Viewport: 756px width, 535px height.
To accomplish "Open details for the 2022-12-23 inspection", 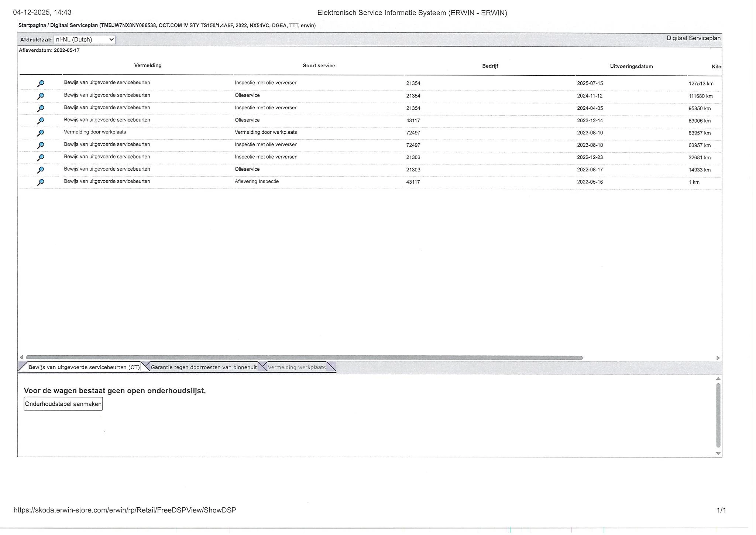I will [41, 157].
